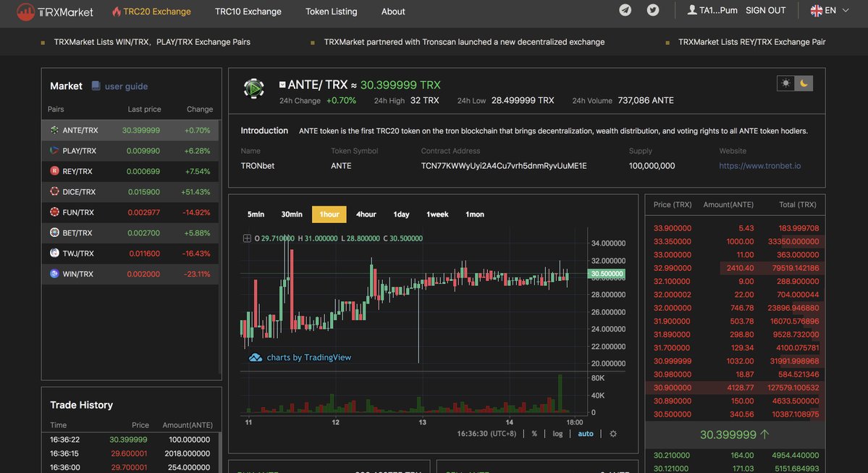Viewport: 868px width, 473px height.
Task: Select the 5min chart interval
Action: pyautogui.click(x=256, y=214)
